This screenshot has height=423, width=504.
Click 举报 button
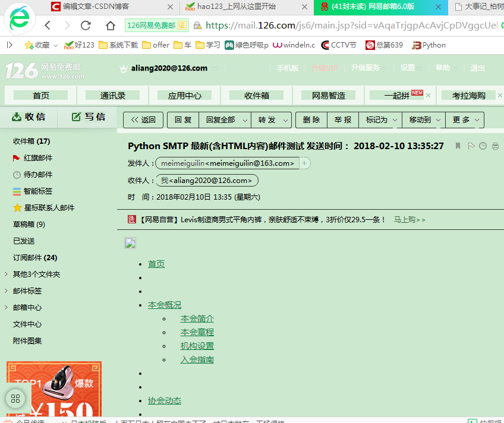click(343, 120)
